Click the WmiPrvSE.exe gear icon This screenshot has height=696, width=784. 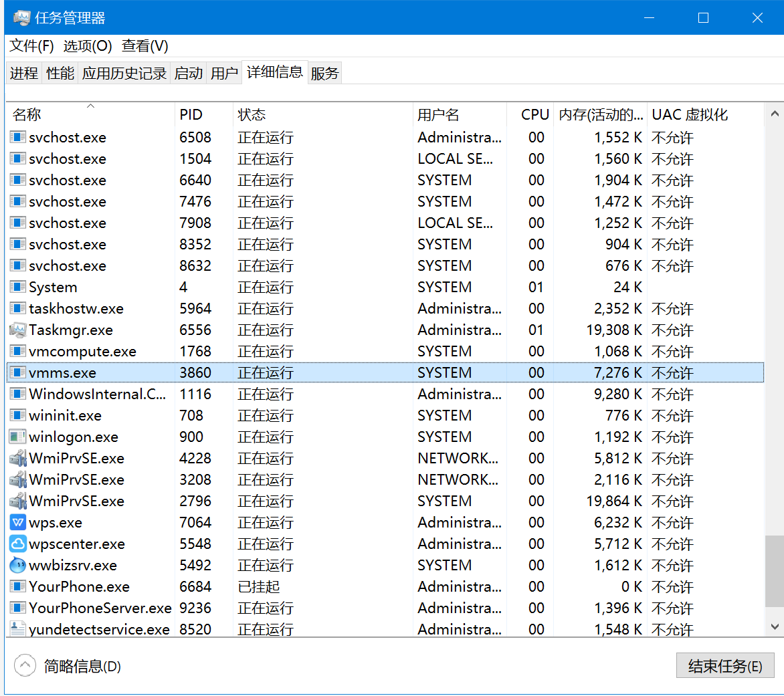17,458
